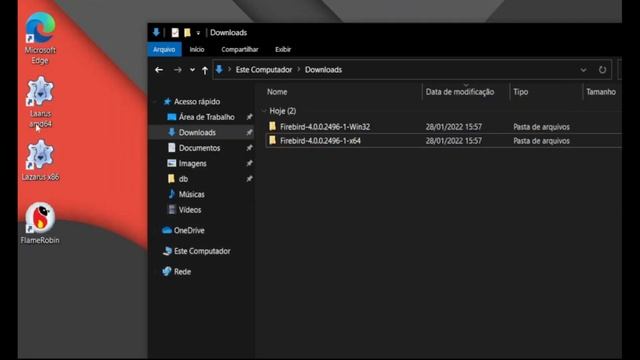The image size is (640, 360).
Task: Open Imagens in the navigation pane
Action: point(192,164)
